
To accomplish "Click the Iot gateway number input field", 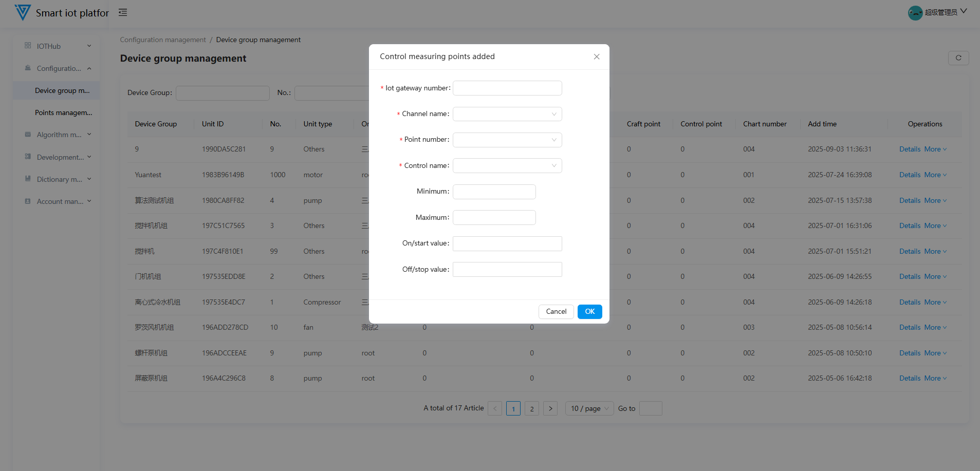I will [507, 88].
